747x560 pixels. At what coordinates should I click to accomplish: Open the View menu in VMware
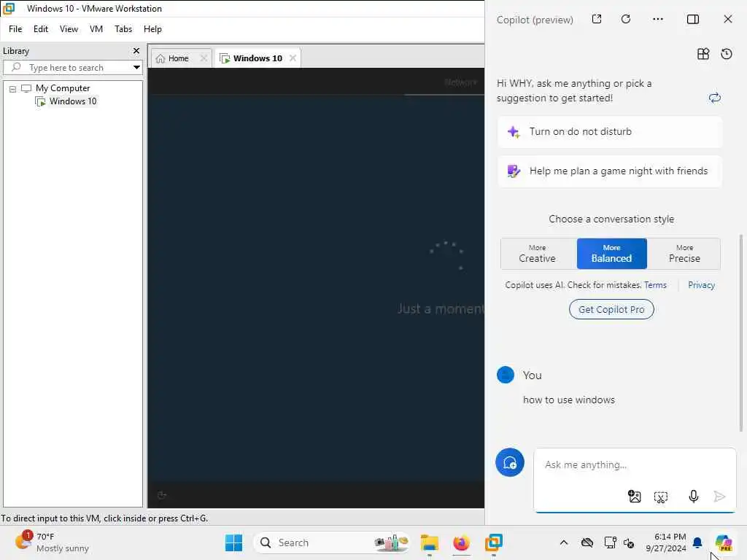click(69, 29)
